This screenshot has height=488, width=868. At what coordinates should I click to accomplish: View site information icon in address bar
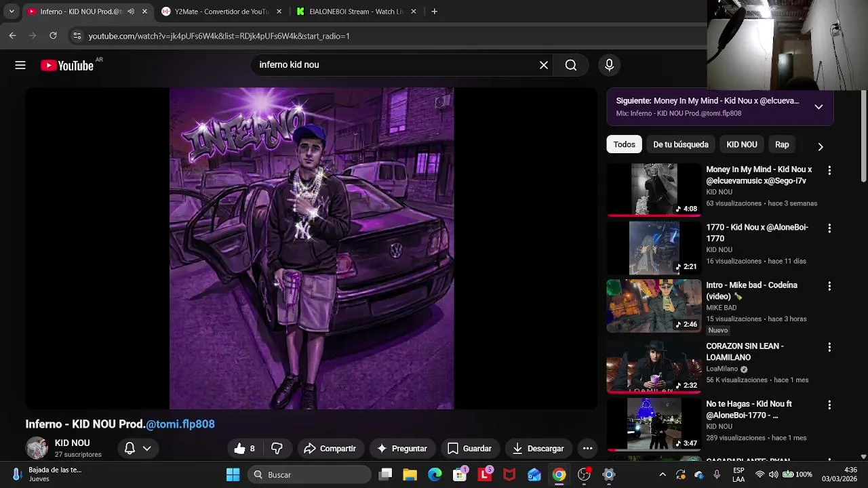tap(77, 36)
